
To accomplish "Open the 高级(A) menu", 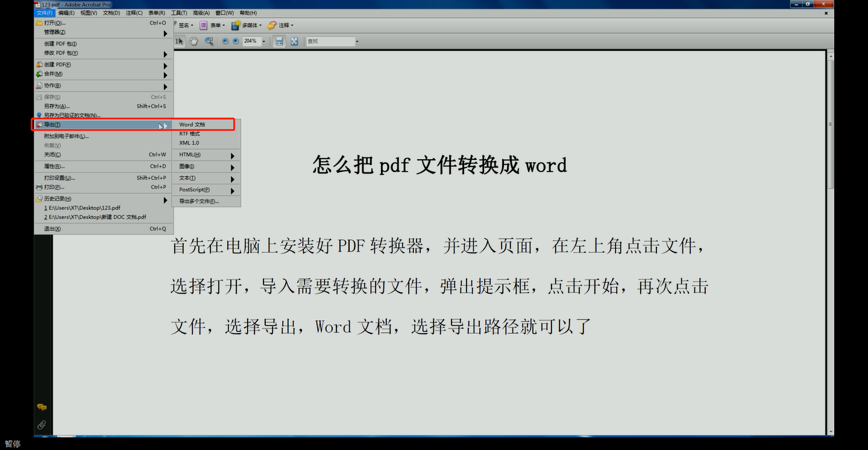I will [x=201, y=13].
